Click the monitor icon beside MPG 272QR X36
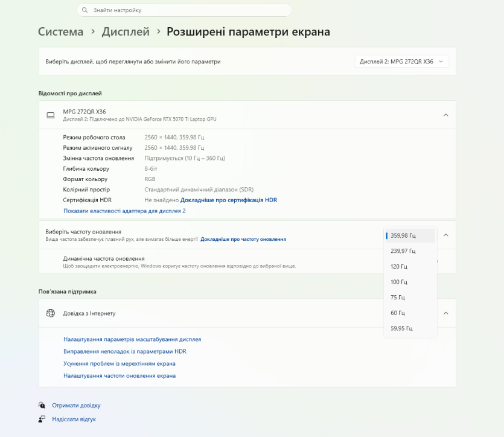 51,115
